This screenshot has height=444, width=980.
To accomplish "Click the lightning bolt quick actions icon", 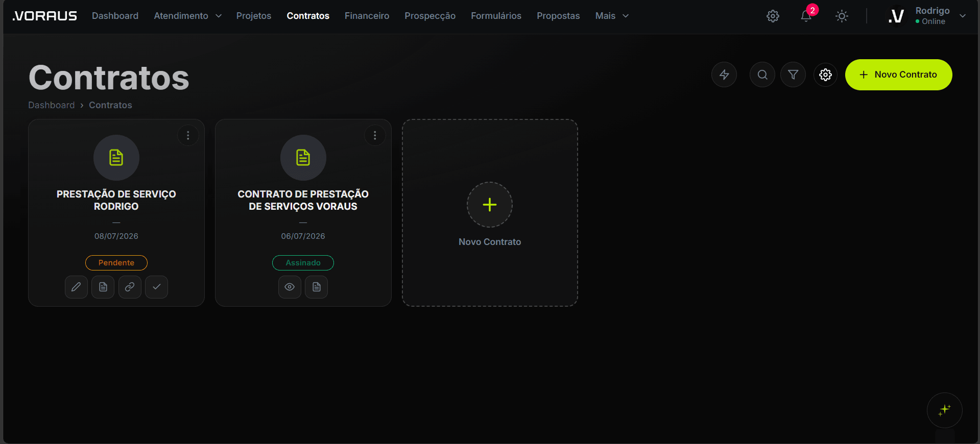I will (724, 75).
